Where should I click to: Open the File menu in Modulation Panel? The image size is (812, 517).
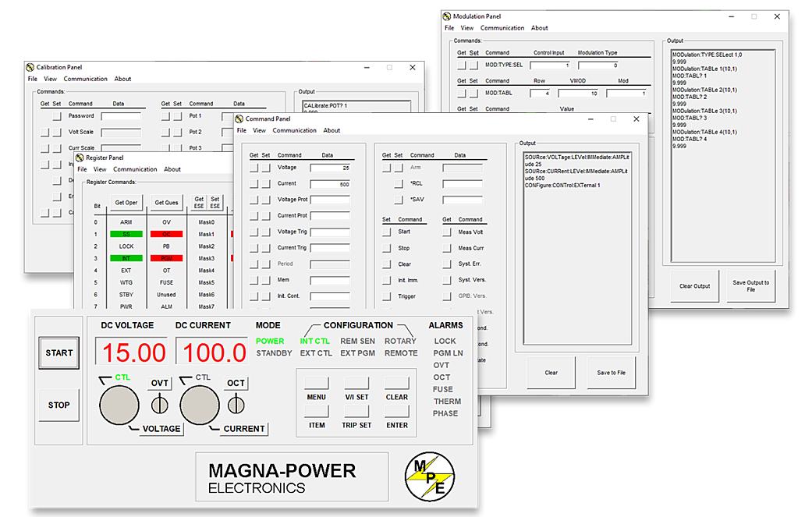[x=449, y=28]
